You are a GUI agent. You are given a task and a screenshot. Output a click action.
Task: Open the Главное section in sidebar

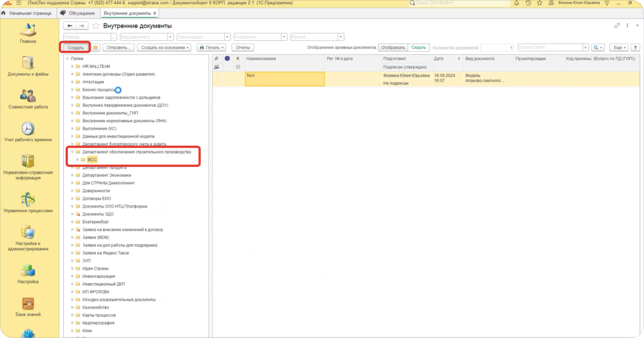point(28,33)
